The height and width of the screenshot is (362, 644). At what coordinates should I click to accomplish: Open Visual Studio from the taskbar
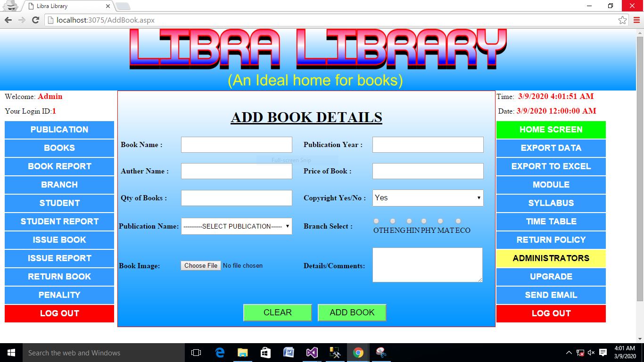[312, 353]
